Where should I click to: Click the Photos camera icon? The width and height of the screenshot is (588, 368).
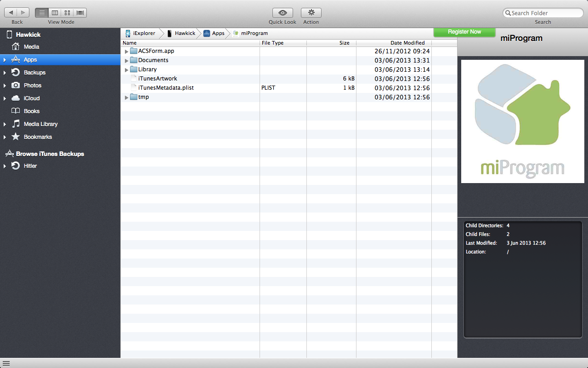[x=16, y=85]
